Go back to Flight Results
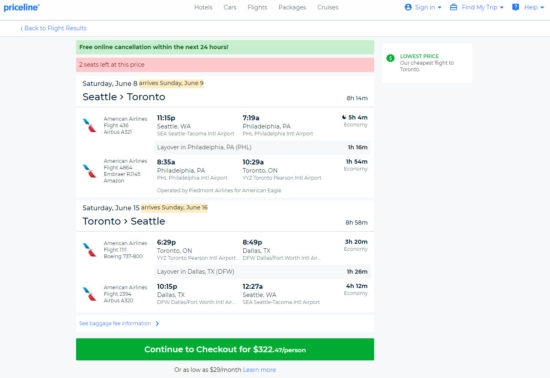Image resolution: width=550 pixels, height=378 pixels. pyautogui.click(x=54, y=28)
